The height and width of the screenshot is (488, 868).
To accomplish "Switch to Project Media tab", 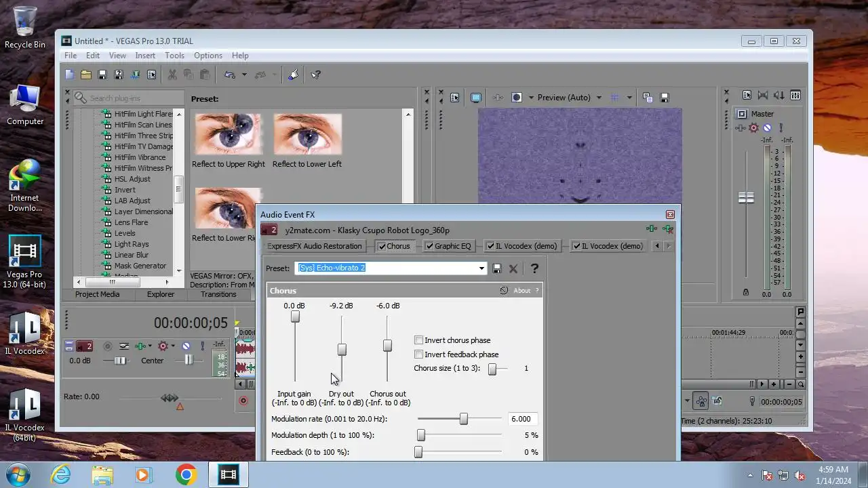I will [97, 294].
